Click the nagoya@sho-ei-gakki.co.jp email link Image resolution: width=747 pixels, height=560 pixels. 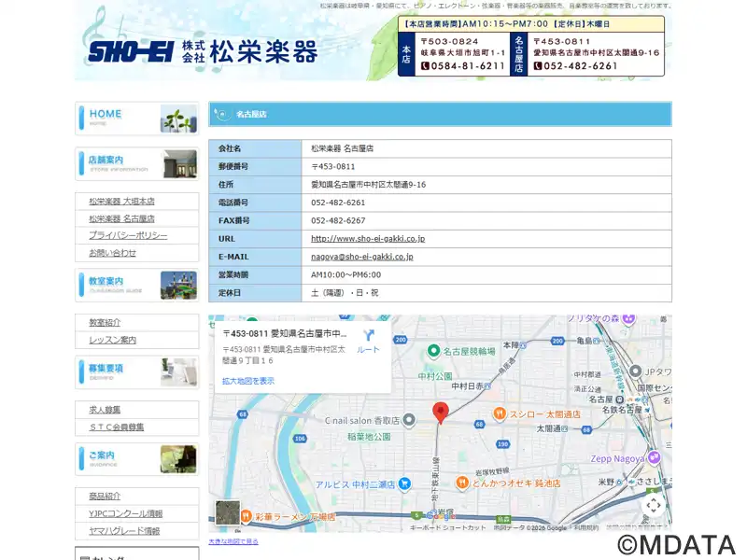coord(361,257)
